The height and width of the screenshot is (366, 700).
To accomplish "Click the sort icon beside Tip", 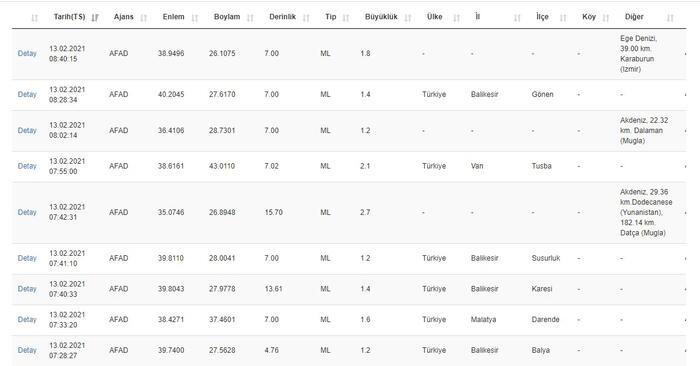I will 346,18.
